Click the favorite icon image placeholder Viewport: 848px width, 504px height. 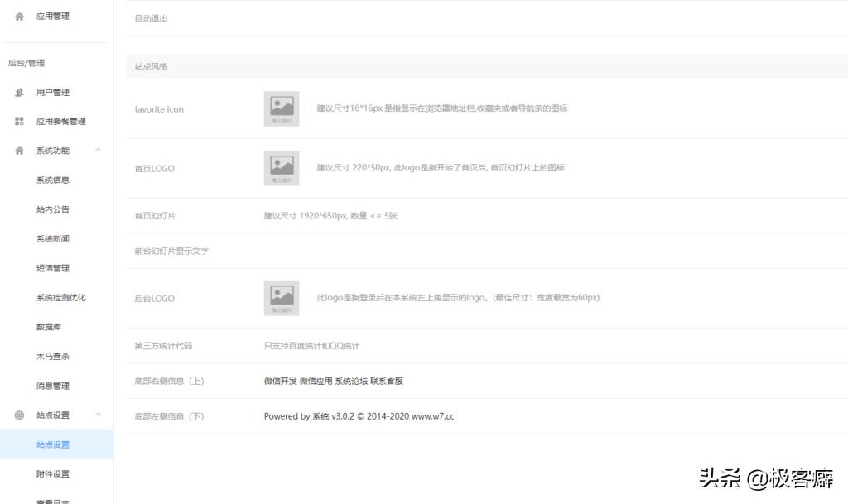(282, 108)
